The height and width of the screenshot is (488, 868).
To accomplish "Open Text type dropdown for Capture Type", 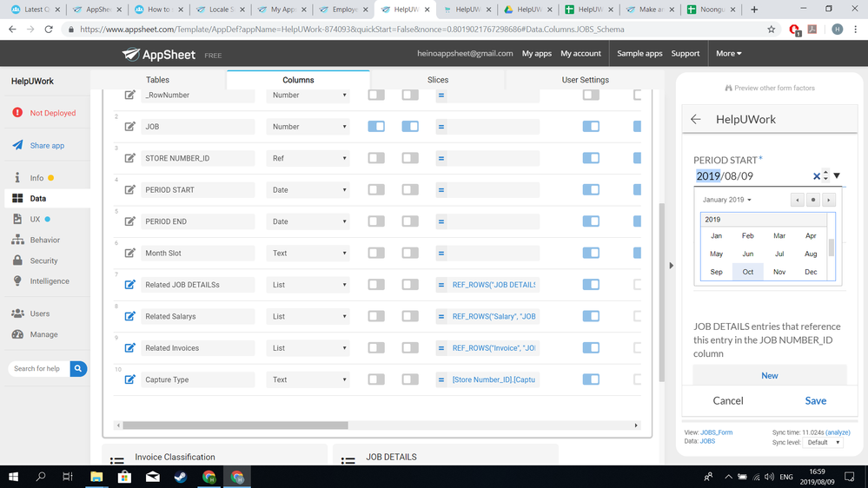I will tap(308, 379).
